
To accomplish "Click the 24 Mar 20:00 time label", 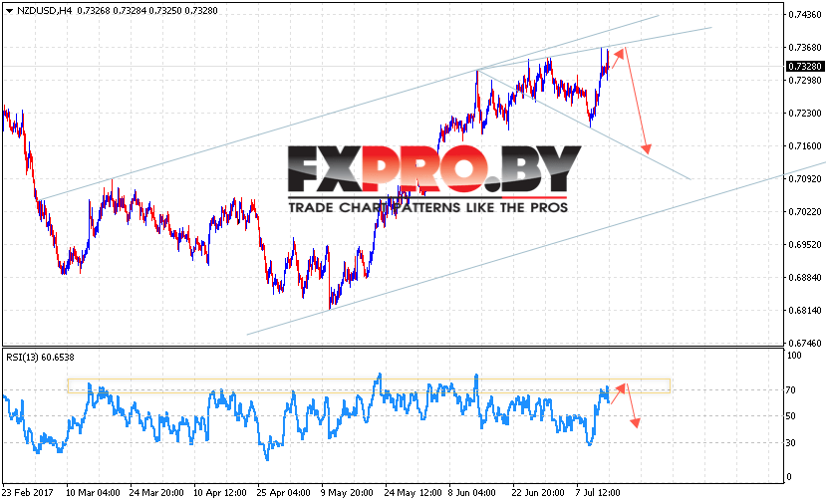I will tap(156, 493).
